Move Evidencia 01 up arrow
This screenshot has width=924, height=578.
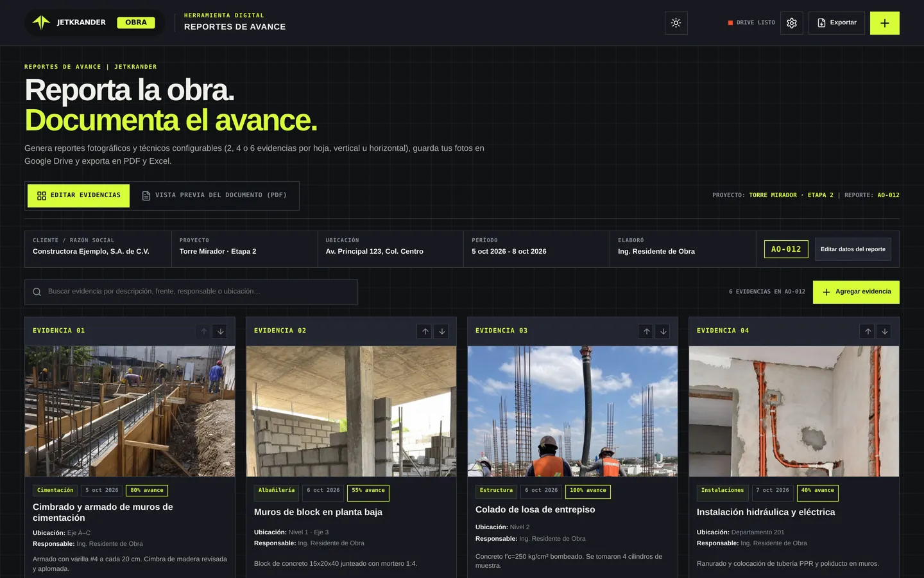tap(204, 331)
